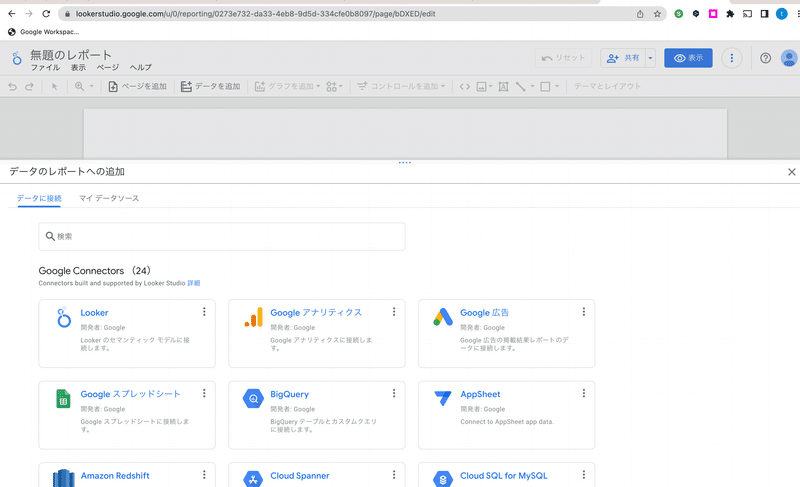Switch to the マイ データソース tab
This screenshot has height=487, width=800.
(109, 198)
